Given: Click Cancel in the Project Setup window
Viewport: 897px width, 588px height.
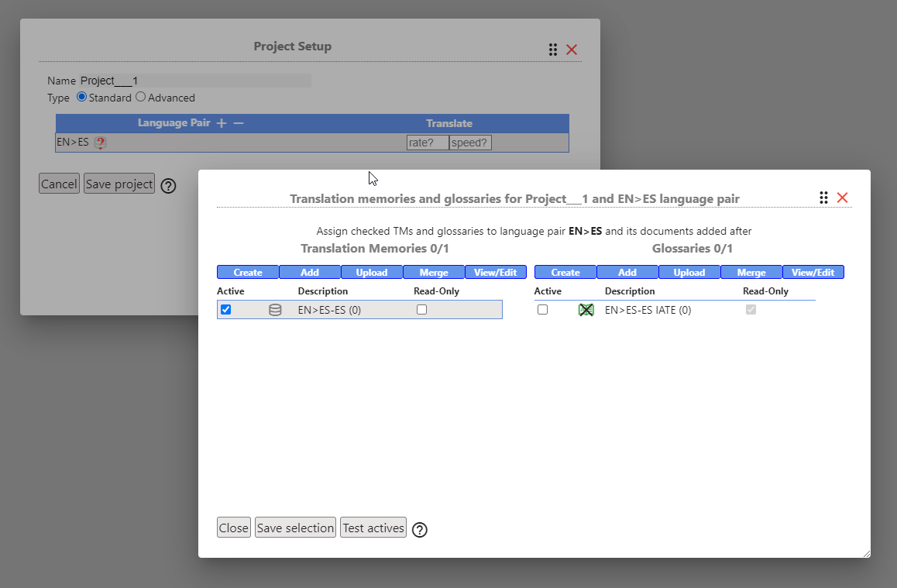Looking at the screenshot, I should (x=59, y=184).
